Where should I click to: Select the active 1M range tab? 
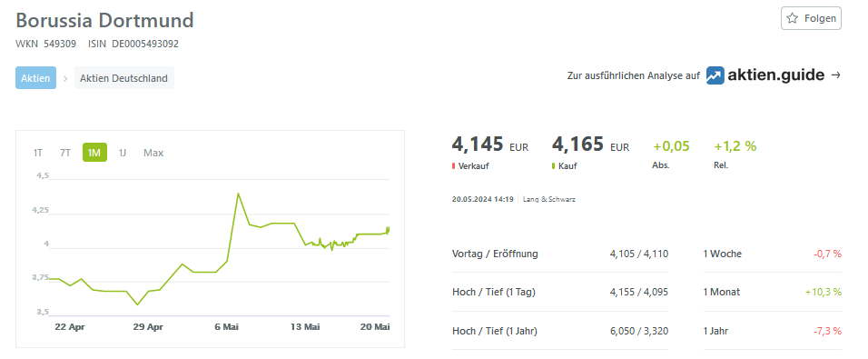(94, 153)
